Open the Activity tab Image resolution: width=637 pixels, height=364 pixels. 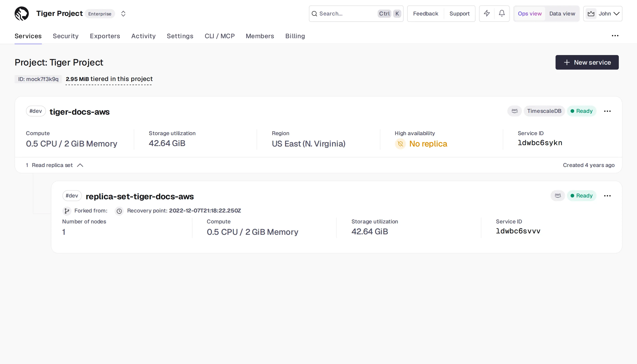click(x=144, y=36)
